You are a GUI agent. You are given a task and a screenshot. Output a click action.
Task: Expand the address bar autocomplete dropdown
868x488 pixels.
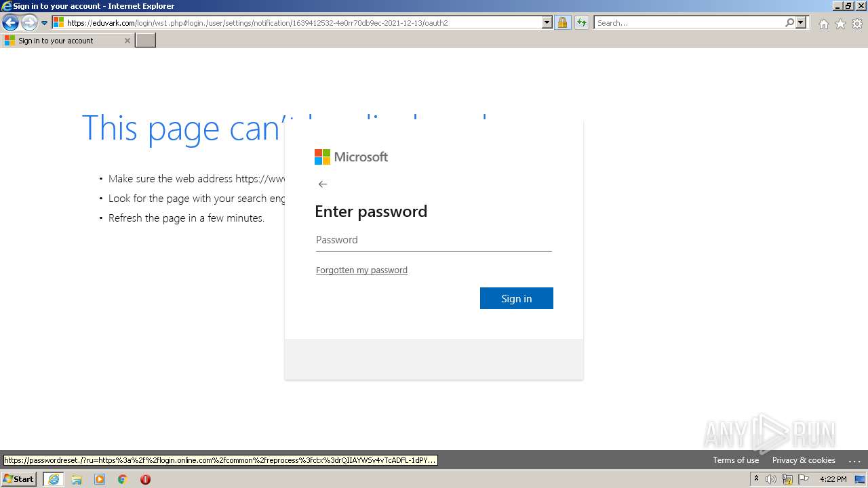(547, 23)
